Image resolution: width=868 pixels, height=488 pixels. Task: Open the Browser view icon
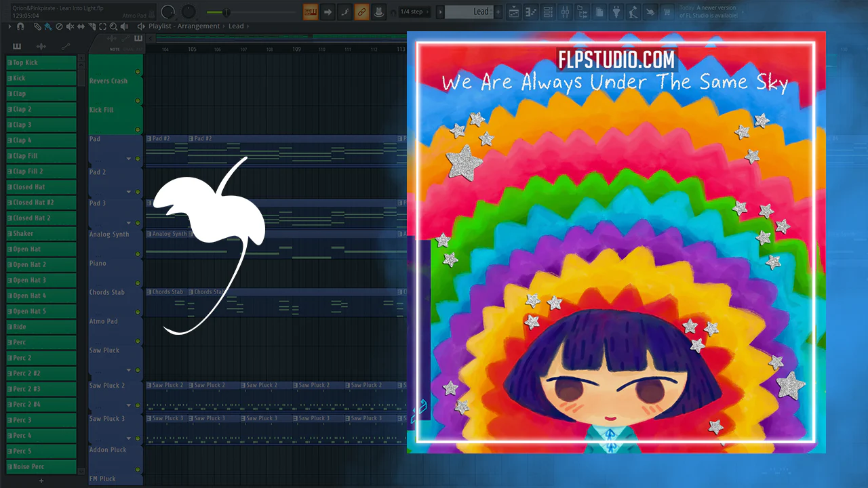tap(582, 12)
